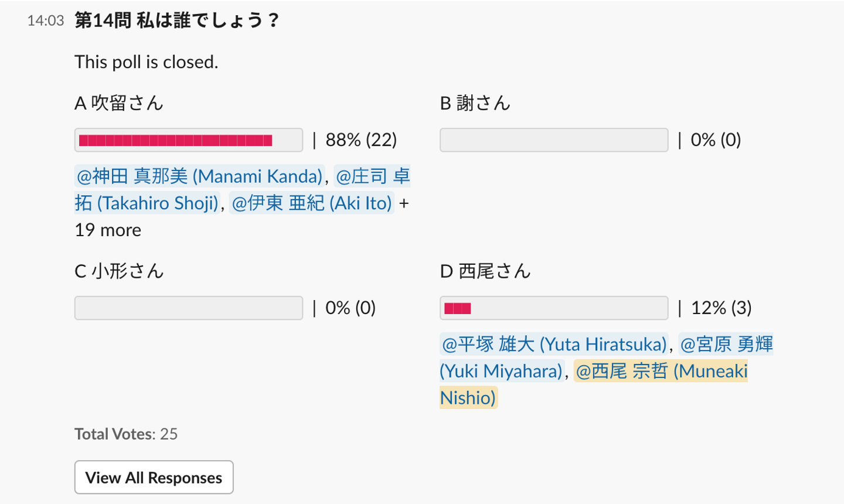Open the @伊東 亜紀 (Aki Ito) mention

(311, 203)
